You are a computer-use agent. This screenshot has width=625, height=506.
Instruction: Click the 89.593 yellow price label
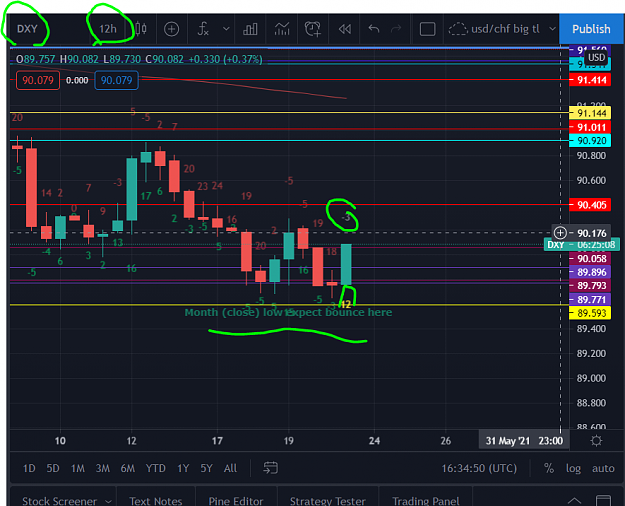coord(590,313)
